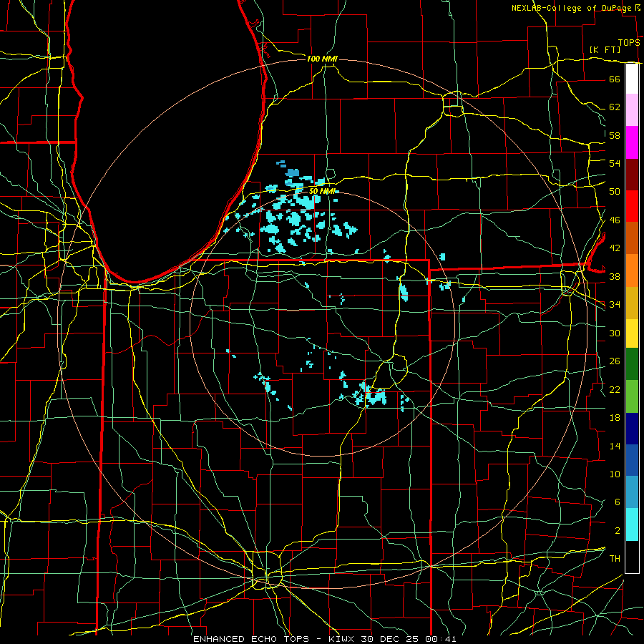Select the bright red legend swatch

[632, 206]
